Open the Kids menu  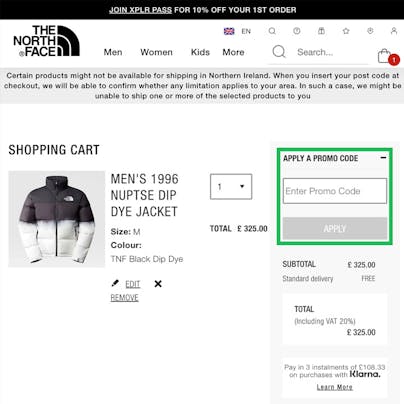pos(200,52)
